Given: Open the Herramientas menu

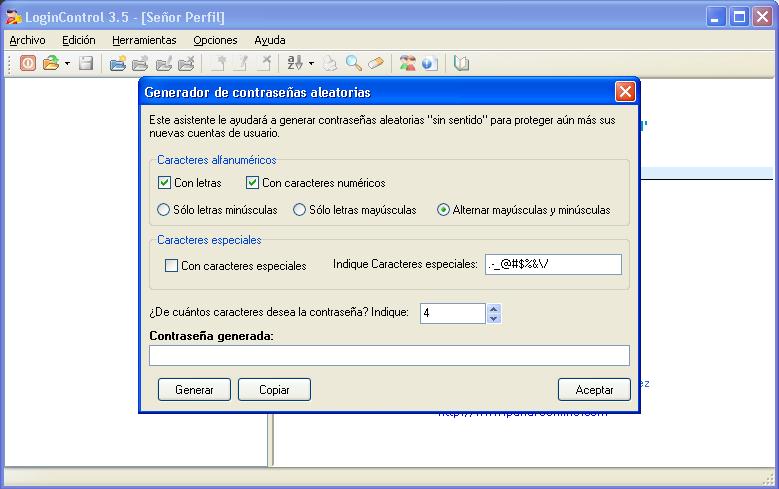Looking at the screenshot, I should [x=144, y=40].
